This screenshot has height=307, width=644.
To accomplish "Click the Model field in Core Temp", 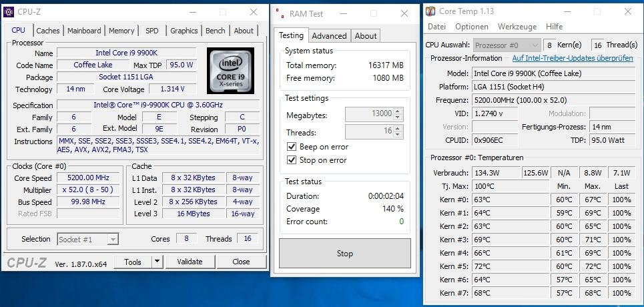I will coord(553,73).
